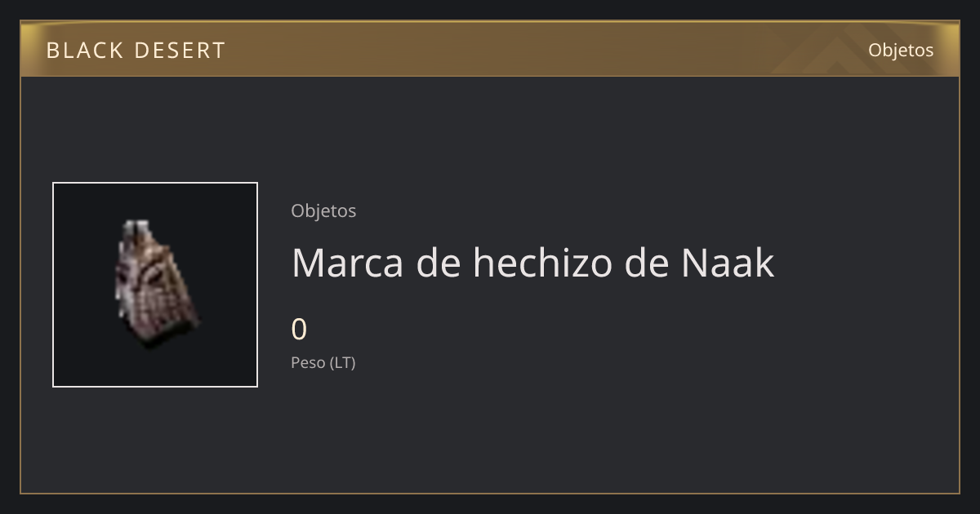
Task: Open the BLACK DESERT header title
Action: point(136,51)
